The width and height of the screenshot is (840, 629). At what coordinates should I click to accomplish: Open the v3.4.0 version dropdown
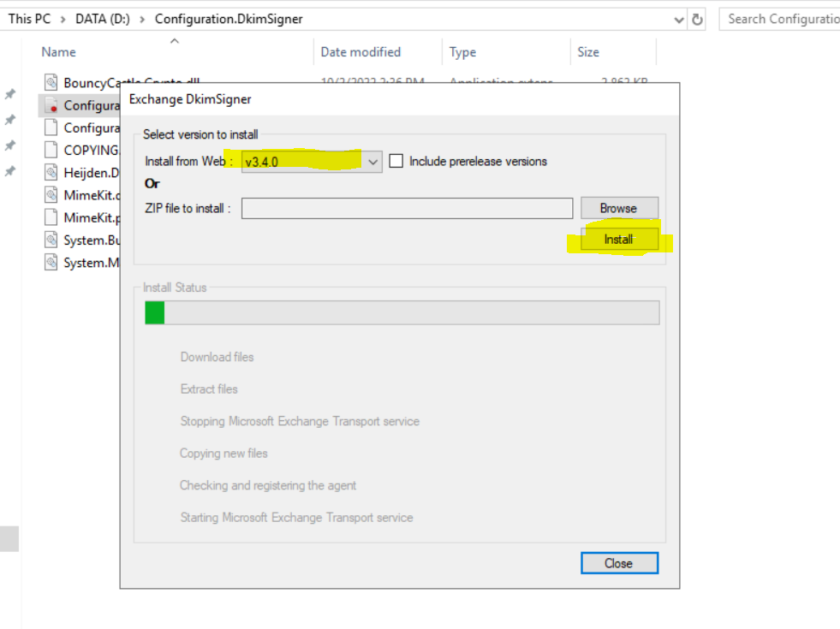pos(311,161)
